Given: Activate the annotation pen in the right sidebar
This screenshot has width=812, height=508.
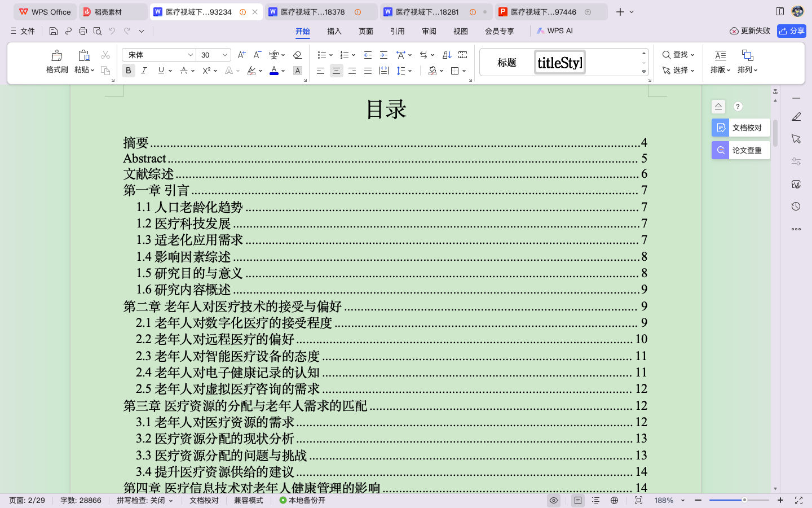Looking at the screenshot, I should [x=796, y=116].
